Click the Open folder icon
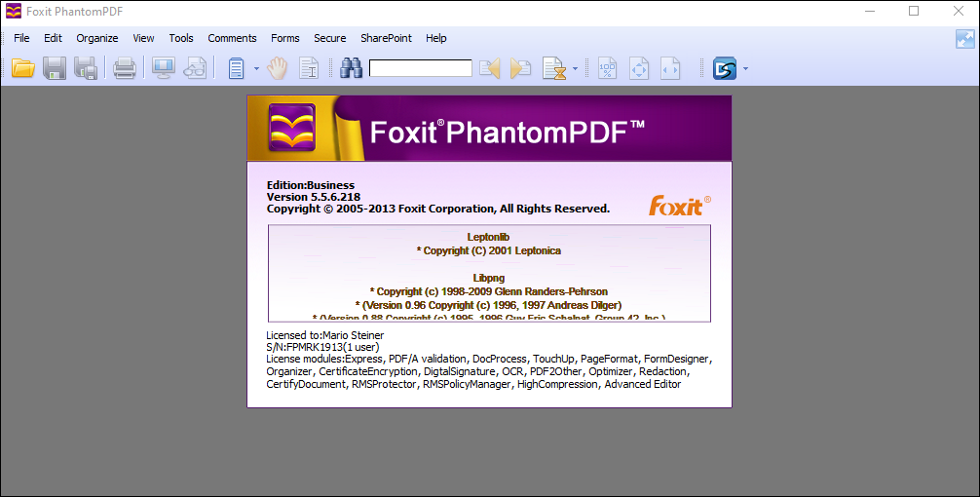Screen dimensions: 980x497 pos(23,68)
